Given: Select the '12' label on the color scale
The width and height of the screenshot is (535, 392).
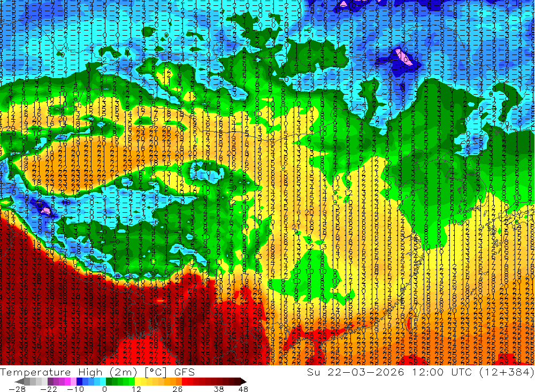Looking at the screenshot, I should (136, 389).
